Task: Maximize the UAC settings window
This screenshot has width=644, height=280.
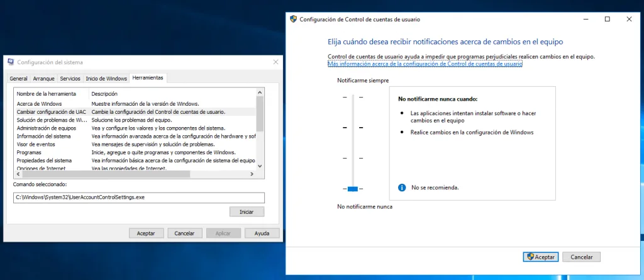Action: (607, 19)
